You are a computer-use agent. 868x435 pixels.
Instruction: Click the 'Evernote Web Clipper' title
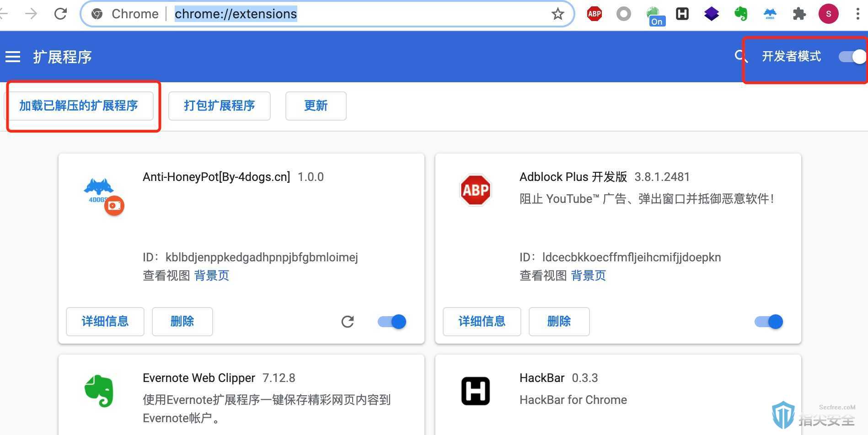[199, 378]
